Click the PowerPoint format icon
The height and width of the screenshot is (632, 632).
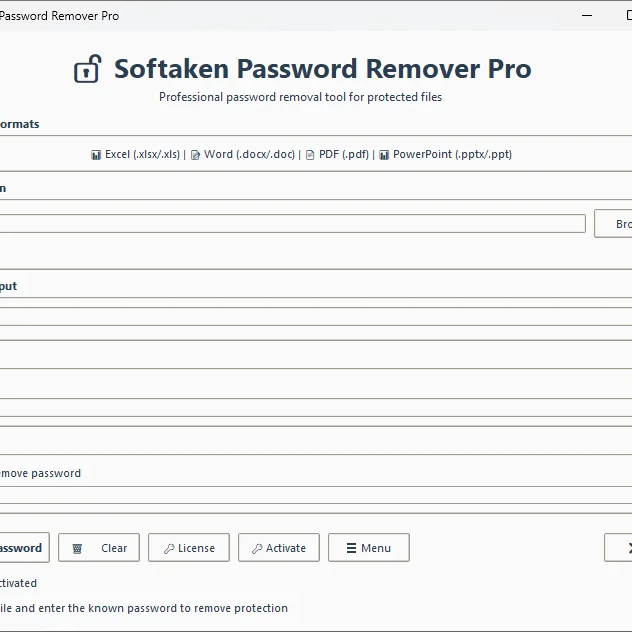tap(384, 155)
